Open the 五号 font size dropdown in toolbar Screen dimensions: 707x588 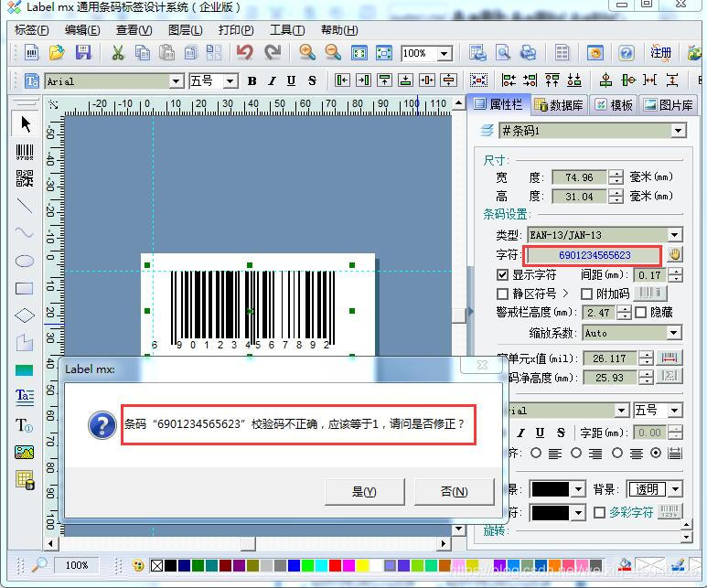[230, 81]
